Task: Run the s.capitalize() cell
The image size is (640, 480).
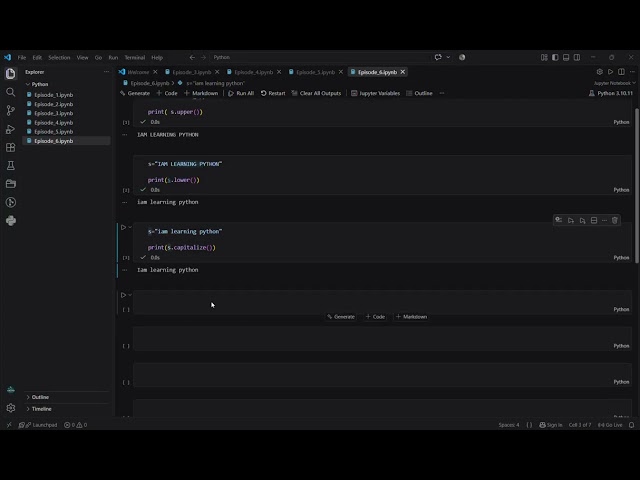Action: [x=123, y=227]
